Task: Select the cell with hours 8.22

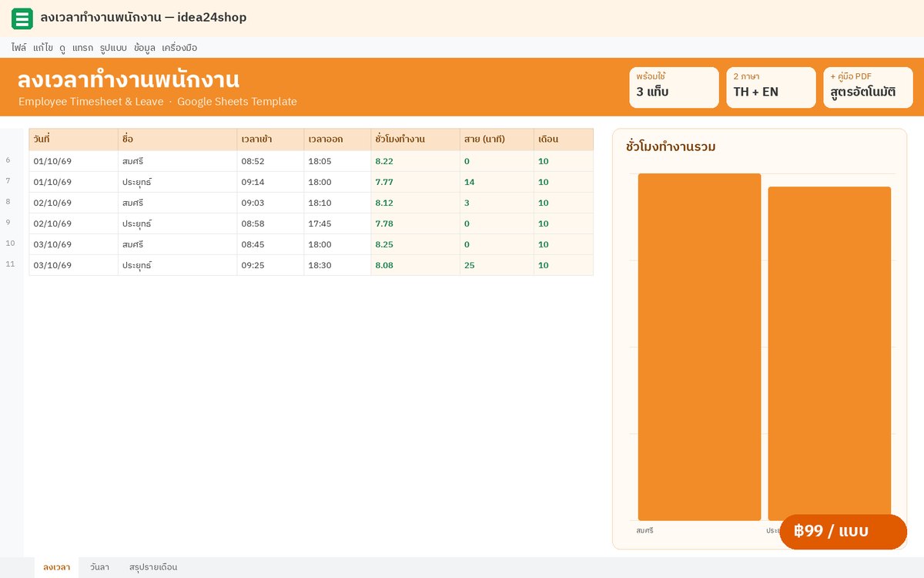Action: [x=416, y=161]
